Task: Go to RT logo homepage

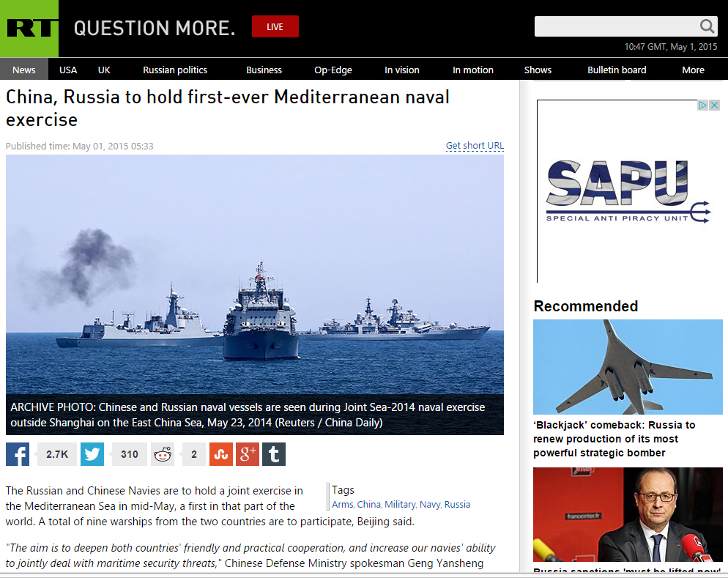Action: pos(29,29)
